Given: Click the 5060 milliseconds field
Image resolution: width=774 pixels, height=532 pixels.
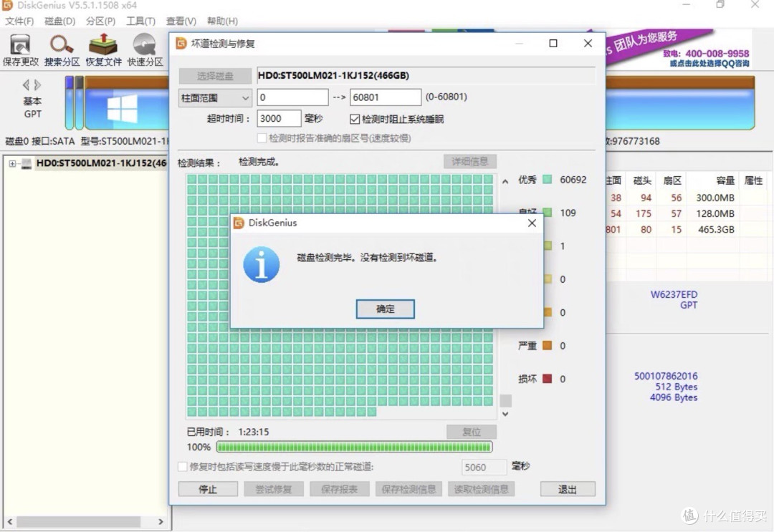Looking at the screenshot, I should 484,467.
